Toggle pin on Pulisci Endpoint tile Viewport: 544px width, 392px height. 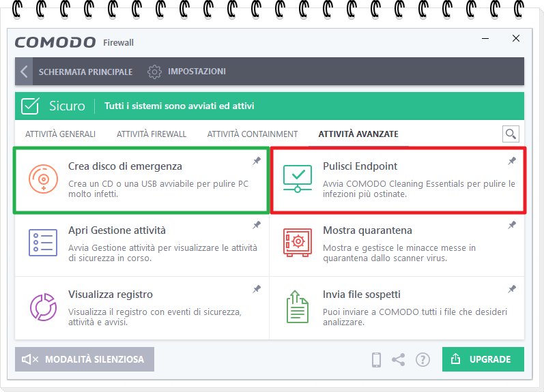pos(512,161)
